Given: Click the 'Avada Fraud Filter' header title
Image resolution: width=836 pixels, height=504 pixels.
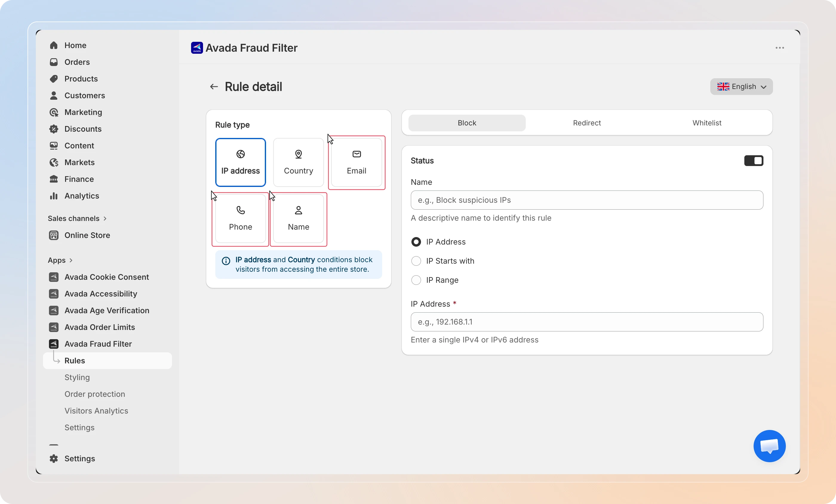Looking at the screenshot, I should [251, 48].
